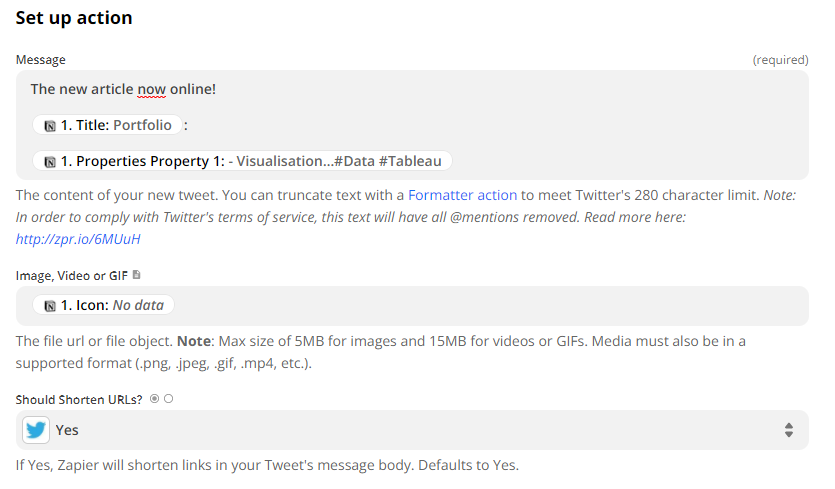
Task: Select the empty radio button for Shorten URLs
Action: [168, 398]
